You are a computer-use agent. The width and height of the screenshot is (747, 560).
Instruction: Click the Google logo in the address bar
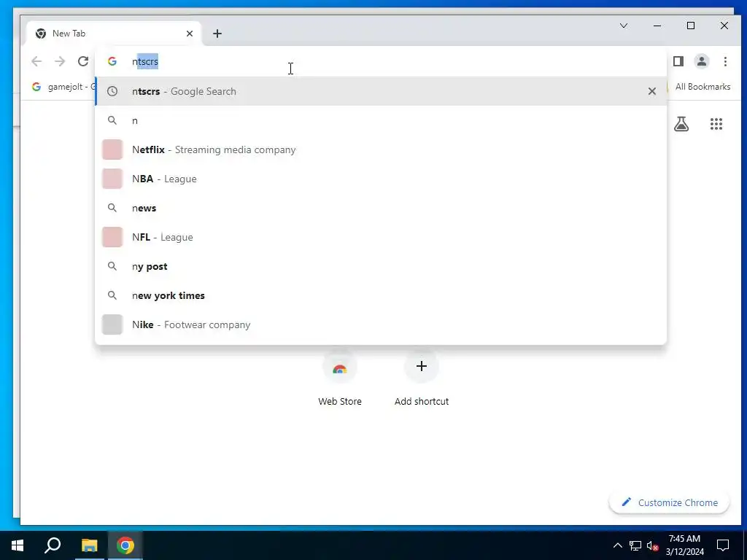point(112,61)
